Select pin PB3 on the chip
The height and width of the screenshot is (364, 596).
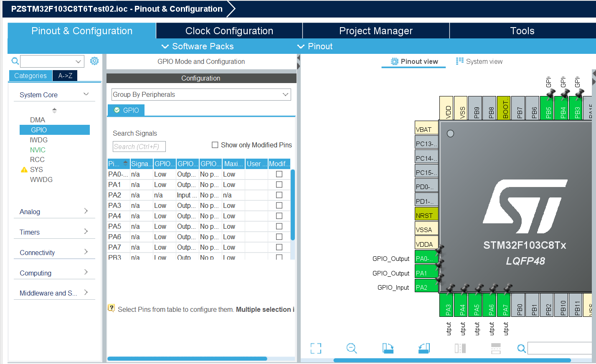(x=576, y=108)
